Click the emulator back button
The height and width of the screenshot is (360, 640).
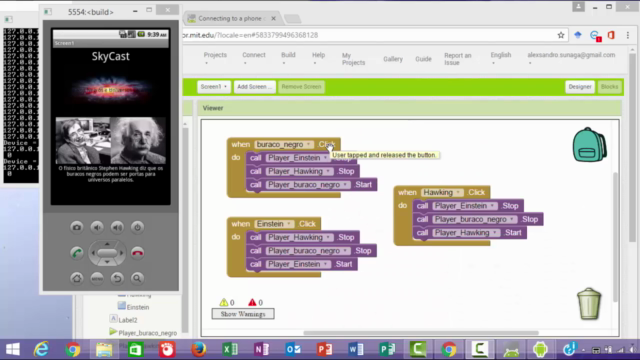(117, 278)
